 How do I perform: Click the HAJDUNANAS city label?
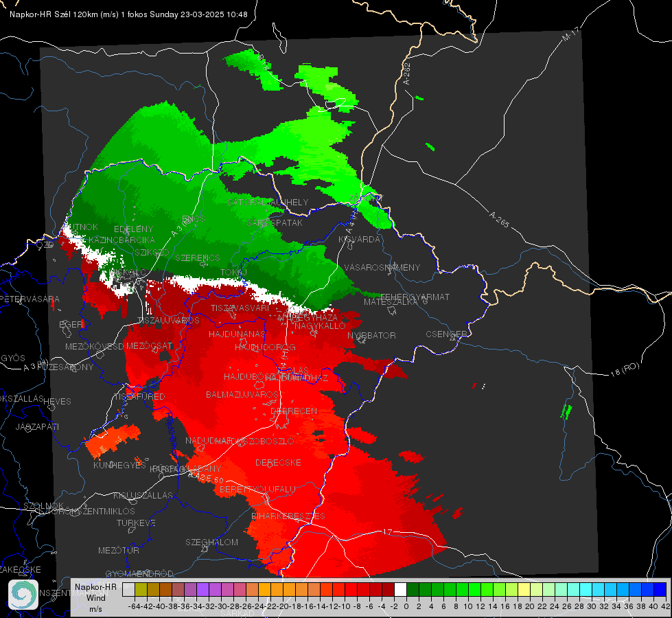click(237, 334)
